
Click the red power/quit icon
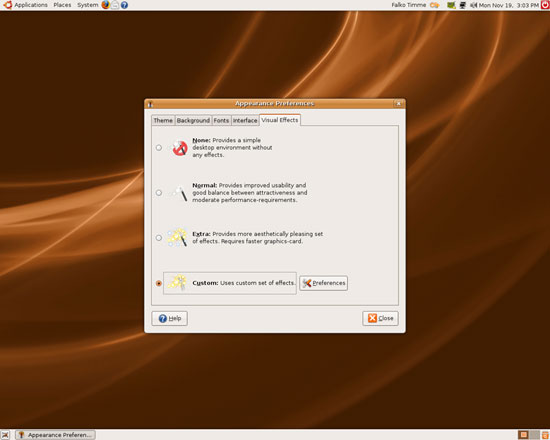click(545, 5)
